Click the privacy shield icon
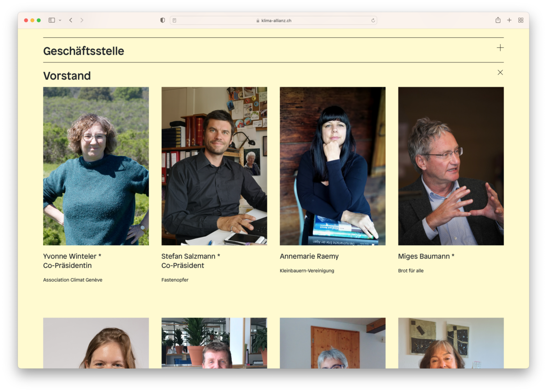 163,20
